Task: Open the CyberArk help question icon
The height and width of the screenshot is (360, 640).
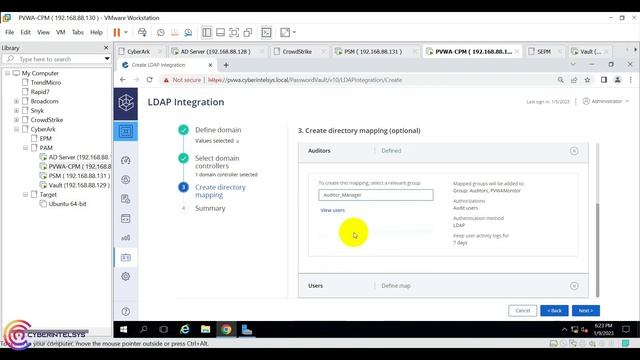Action: click(x=126, y=311)
